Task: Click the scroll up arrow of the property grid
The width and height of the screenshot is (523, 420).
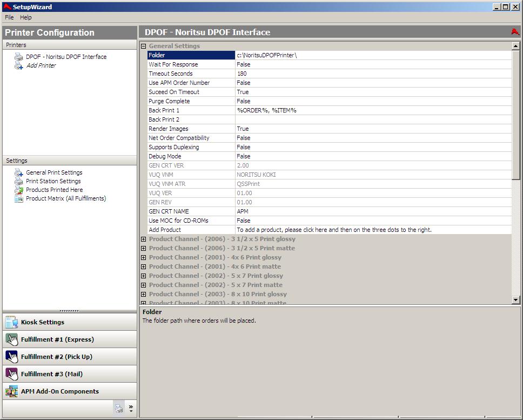Action: point(515,46)
